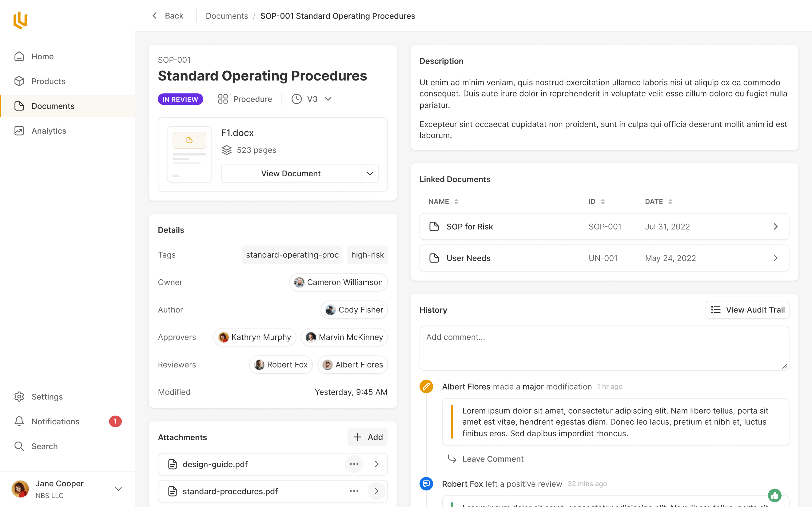Open options for standard-procedures.pdf attachment
Screen dimensions: 812x507
click(354, 491)
